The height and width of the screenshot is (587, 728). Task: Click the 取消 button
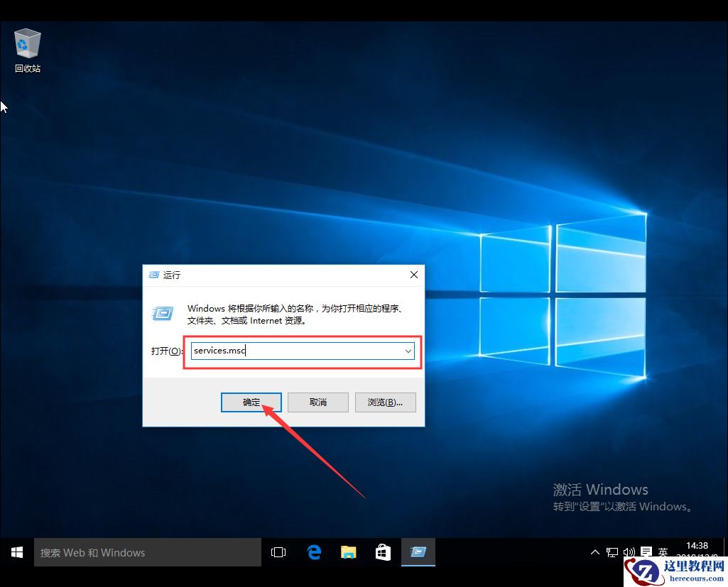coord(317,402)
